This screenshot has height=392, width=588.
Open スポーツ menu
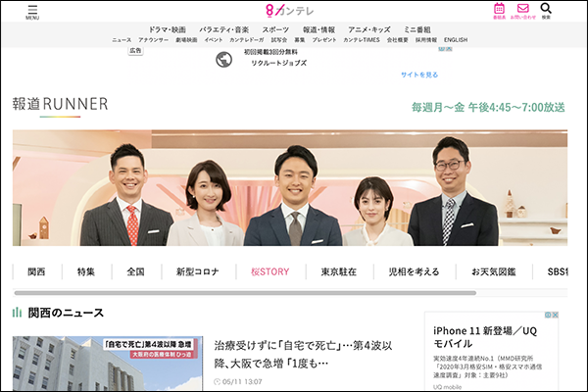[x=275, y=29]
